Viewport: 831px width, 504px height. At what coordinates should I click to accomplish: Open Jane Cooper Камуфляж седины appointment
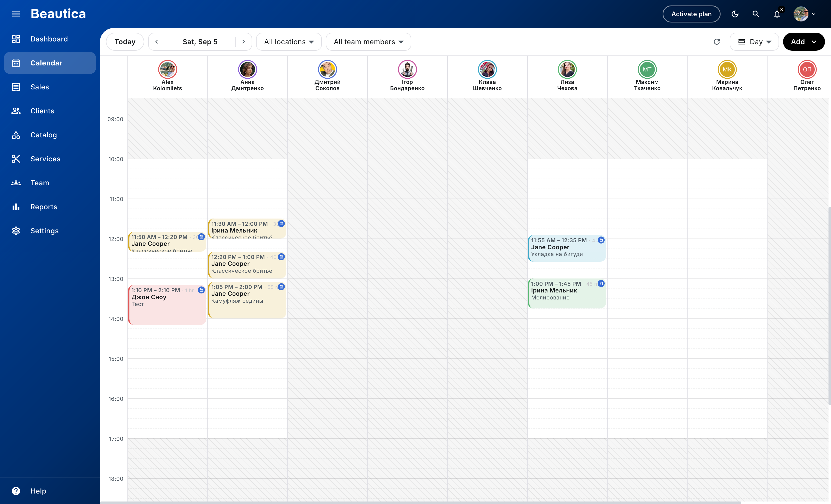coord(247,300)
